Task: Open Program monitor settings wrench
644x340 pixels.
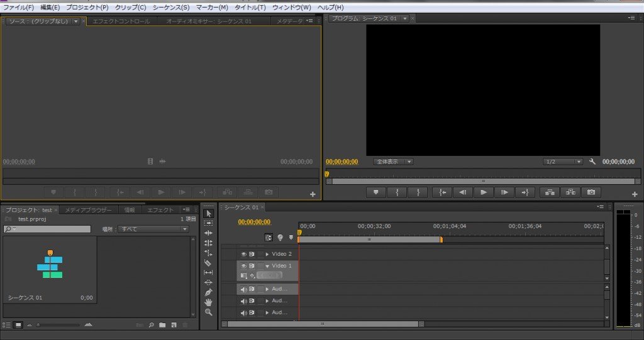Action: (592, 162)
